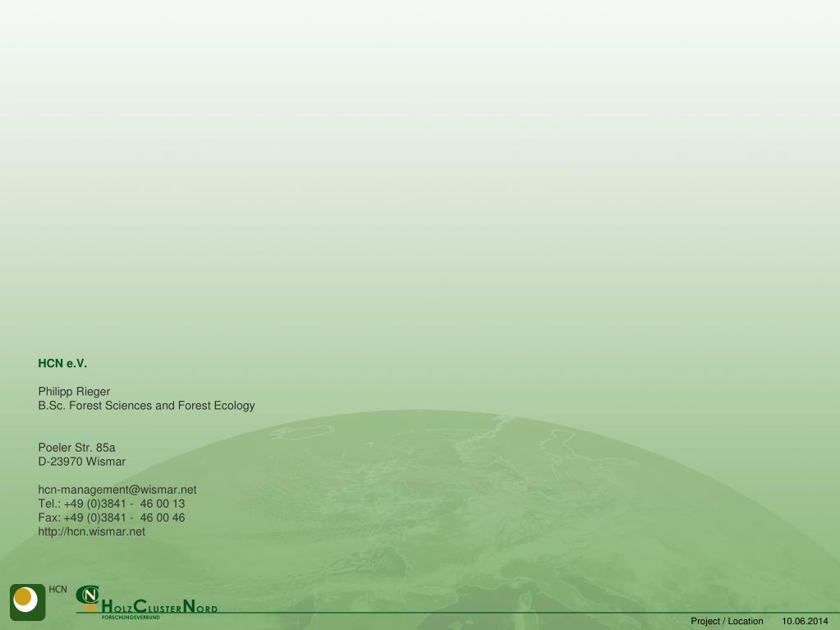The height and width of the screenshot is (630, 840).
Task: Click the HCN e.V. heading
Action: [x=62, y=363]
